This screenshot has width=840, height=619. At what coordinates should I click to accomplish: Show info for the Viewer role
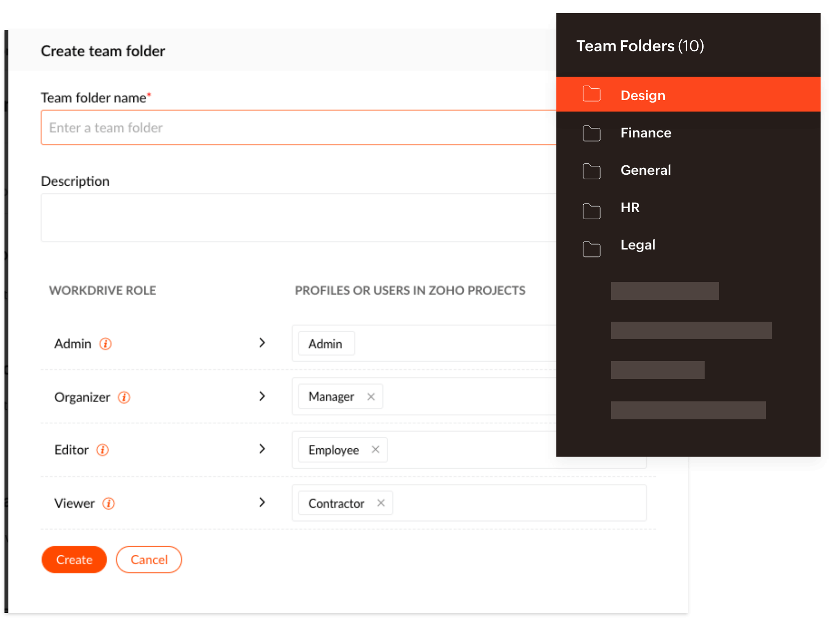point(108,503)
